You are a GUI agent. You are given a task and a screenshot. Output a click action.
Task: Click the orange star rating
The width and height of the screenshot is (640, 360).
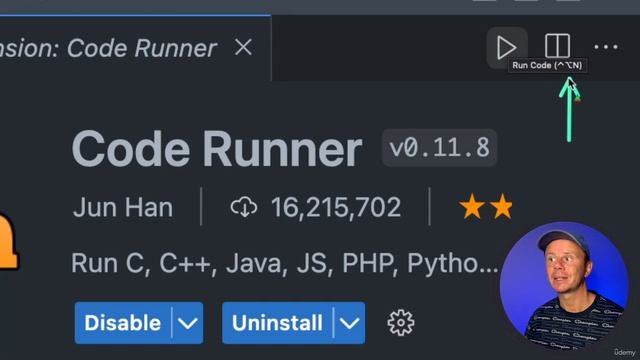click(486, 207)
